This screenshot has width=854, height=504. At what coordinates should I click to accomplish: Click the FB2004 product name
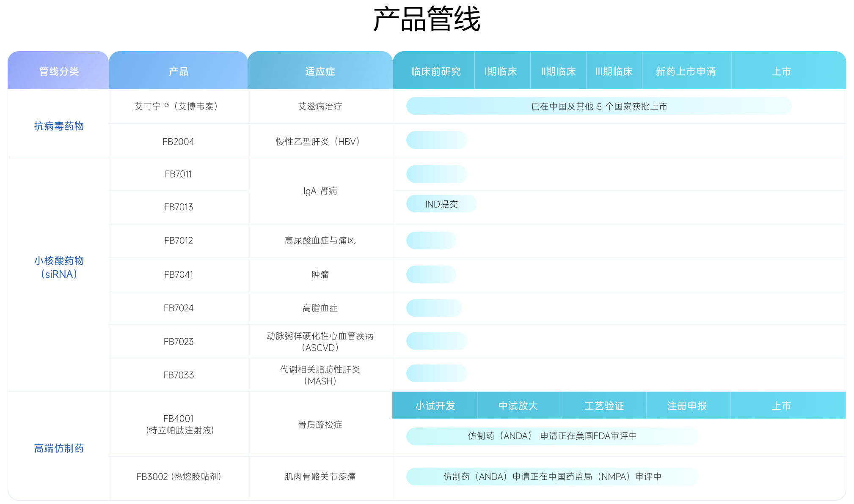pyautogui.click(x=178, y=142)
